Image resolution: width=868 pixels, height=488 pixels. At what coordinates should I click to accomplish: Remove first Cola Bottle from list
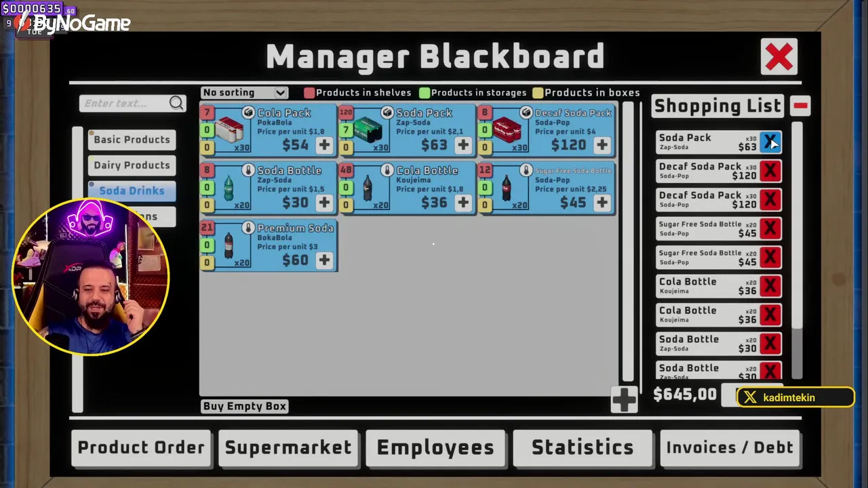click(x=770, y=286)
